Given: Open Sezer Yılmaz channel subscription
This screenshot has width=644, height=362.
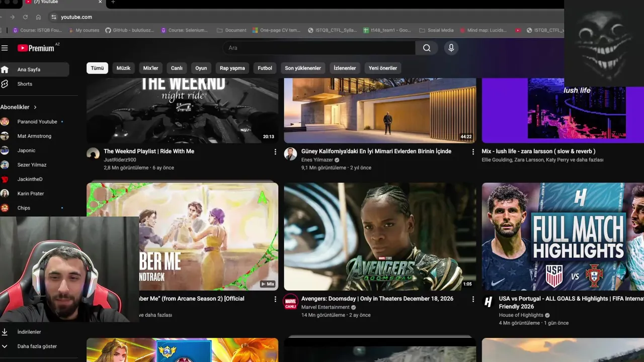Looking at the screenshot, I should (x=34, y=165).
